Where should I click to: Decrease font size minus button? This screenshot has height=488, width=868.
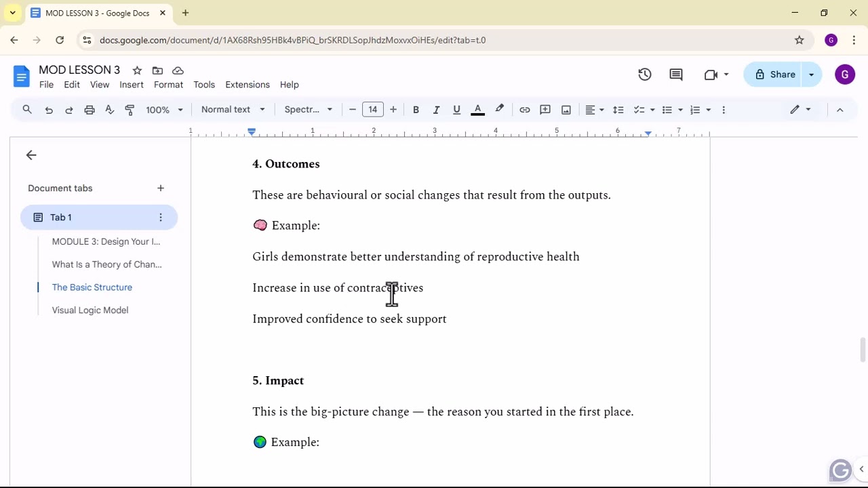pos(353,110)
